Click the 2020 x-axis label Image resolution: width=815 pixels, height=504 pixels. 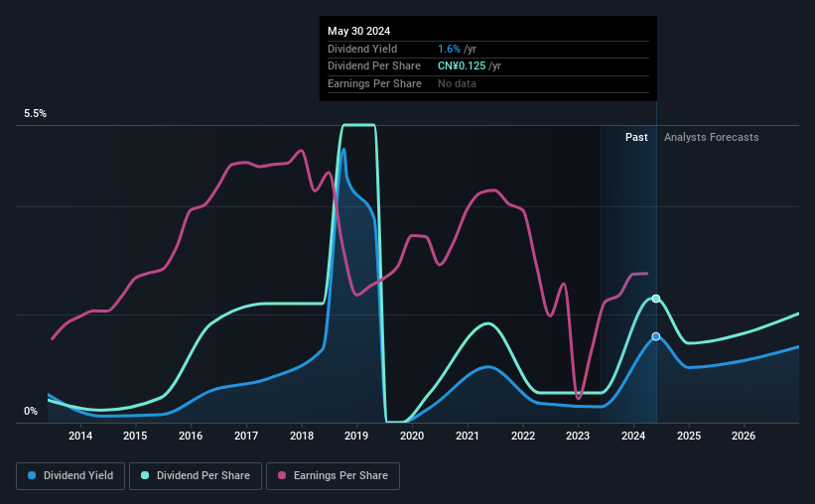[x=412, y=436]
